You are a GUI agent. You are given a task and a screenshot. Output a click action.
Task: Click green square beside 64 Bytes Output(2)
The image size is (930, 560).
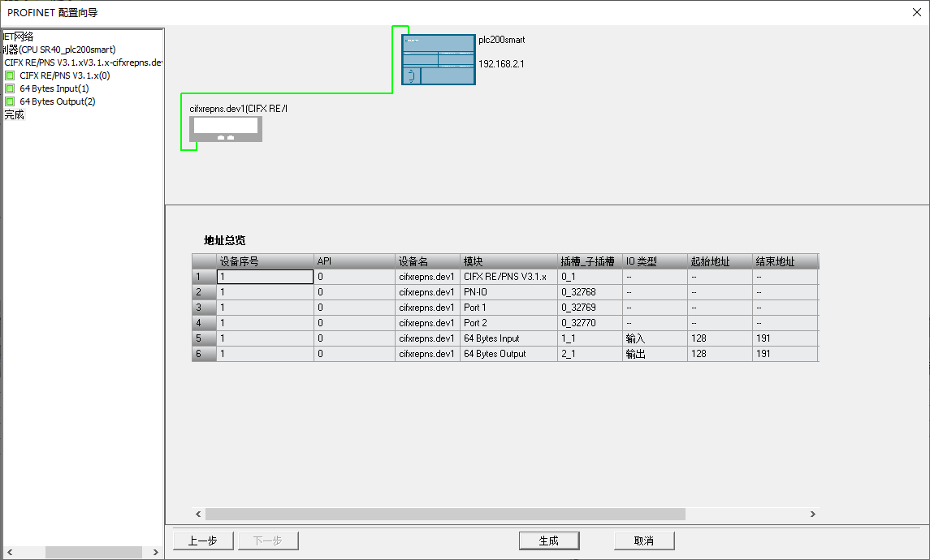tap(10, 101)
